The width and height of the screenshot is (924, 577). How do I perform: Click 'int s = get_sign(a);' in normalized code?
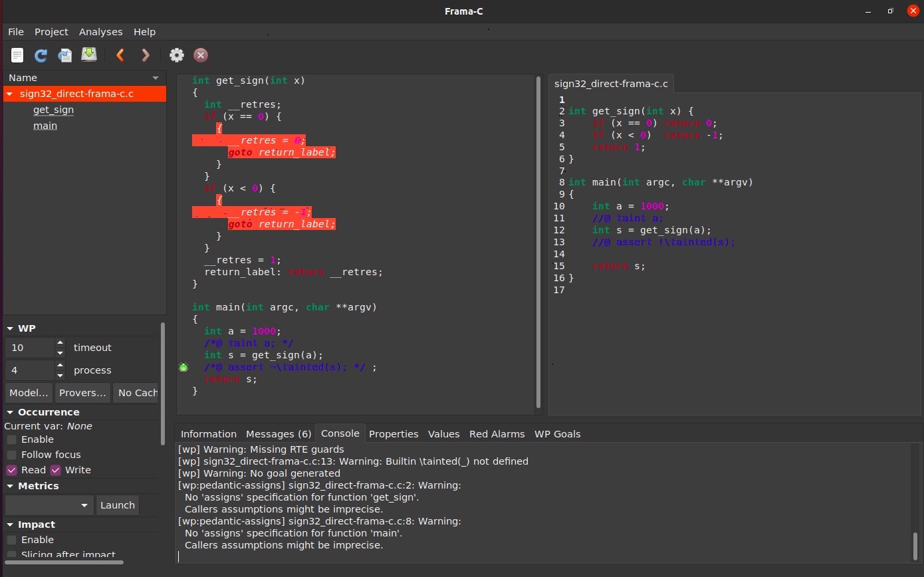(263, 355)
